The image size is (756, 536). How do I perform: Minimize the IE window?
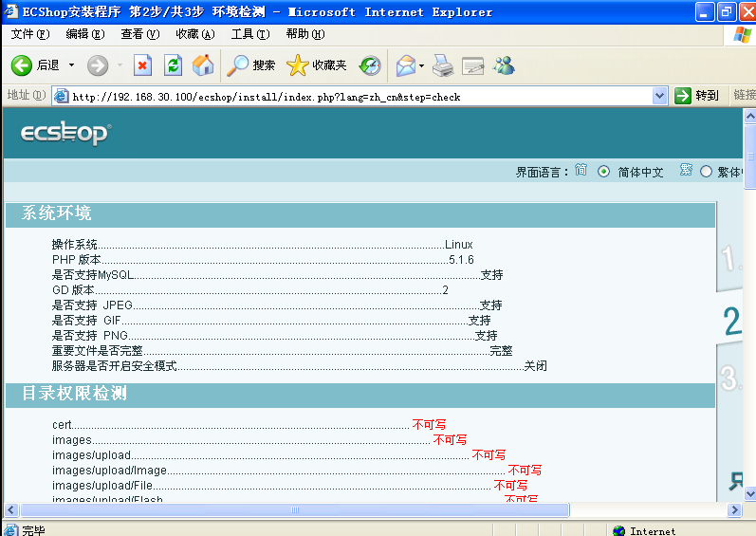point(705,12)
